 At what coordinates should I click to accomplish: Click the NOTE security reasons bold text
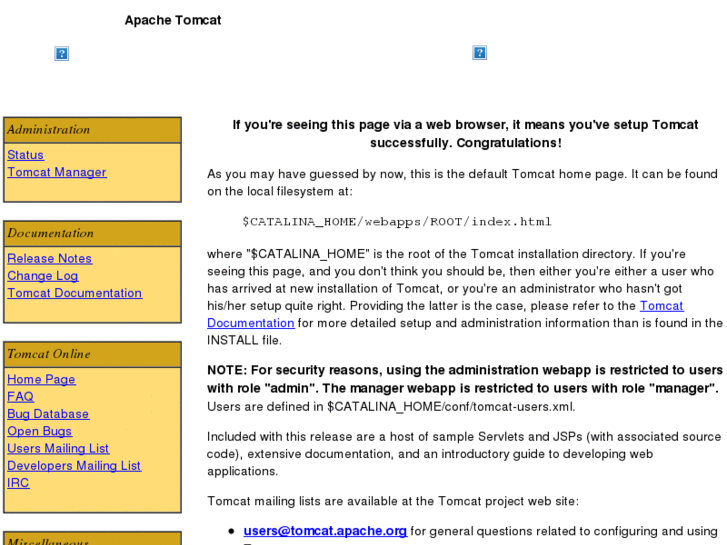465,379
